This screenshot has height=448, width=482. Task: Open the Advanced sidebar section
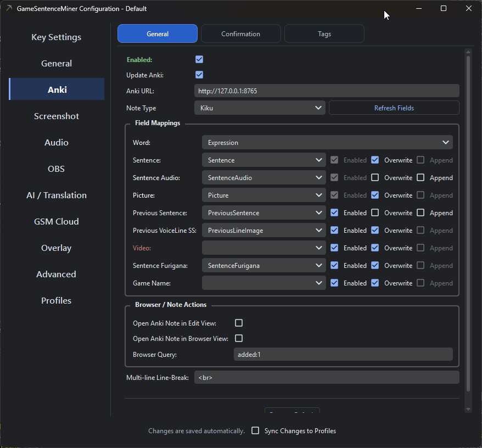56,275
